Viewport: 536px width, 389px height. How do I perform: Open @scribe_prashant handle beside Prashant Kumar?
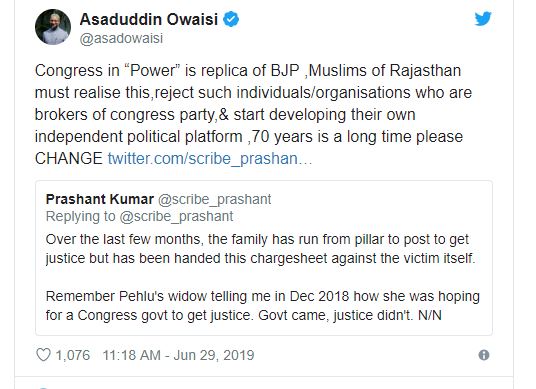pyautogui.click(x=215, y=199)
